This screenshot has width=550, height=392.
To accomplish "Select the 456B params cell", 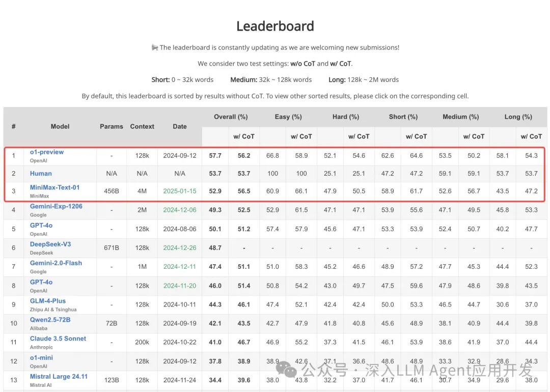I will tap(112, 191).
